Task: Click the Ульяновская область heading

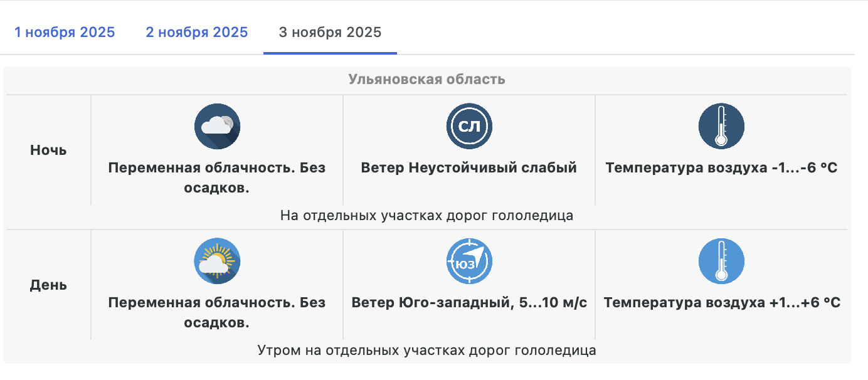Action: pos(426,80)
